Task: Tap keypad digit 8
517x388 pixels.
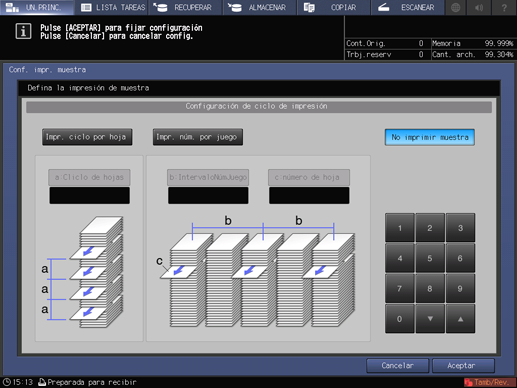Action: [x=430, y=289]
